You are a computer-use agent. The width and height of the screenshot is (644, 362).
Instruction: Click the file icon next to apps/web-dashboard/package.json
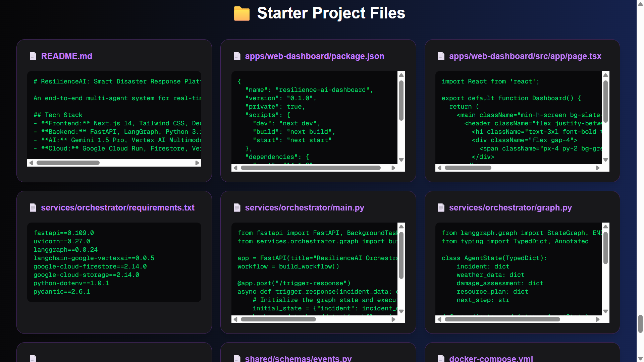(237, 56)
